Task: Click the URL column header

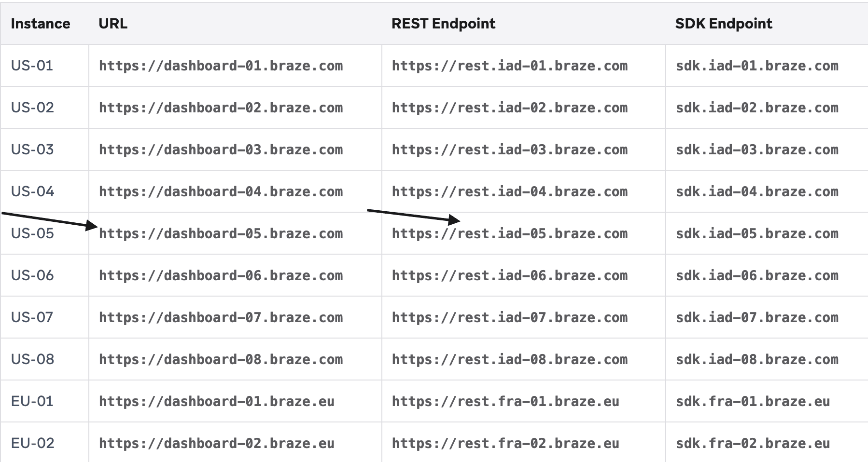Action: pyautogui.click(x=113, y=24)
